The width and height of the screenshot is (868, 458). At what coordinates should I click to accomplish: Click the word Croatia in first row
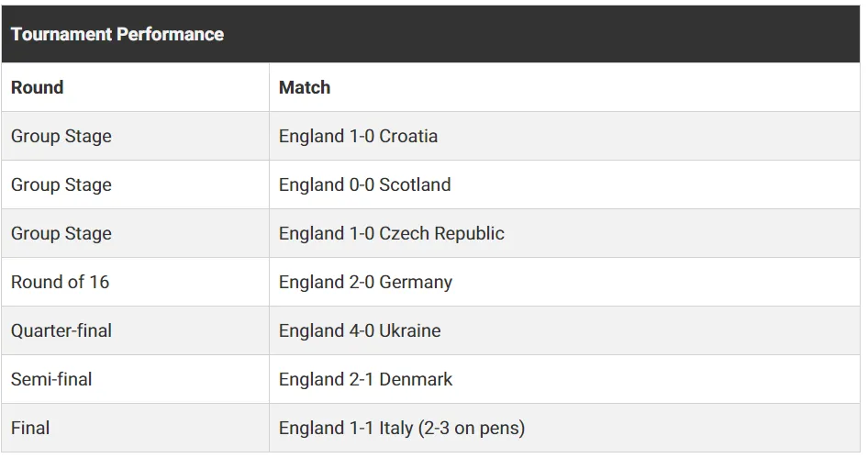tap(408, 136)
